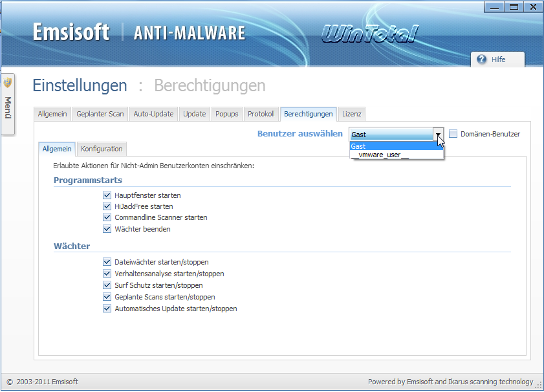The image size is (544, 392).
Task: Enable the Domänen-Benutzer checkbox
Action: click(453, 134)
